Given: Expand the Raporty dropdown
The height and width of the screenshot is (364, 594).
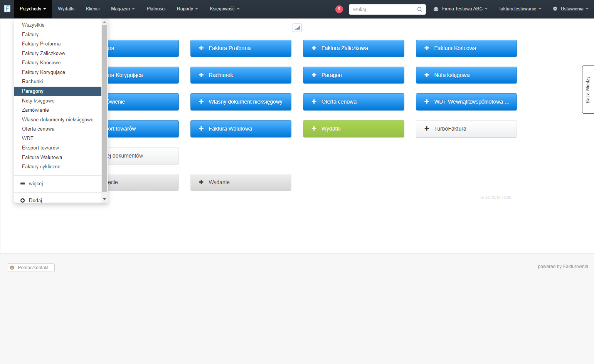Looking at the screenshot, I should [x=187, y=9].
